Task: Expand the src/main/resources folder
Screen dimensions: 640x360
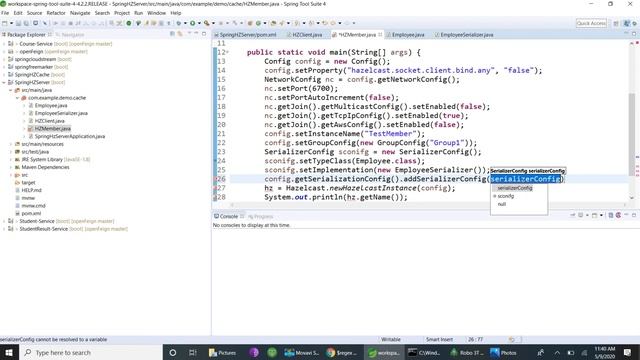Action: (11, 144)
